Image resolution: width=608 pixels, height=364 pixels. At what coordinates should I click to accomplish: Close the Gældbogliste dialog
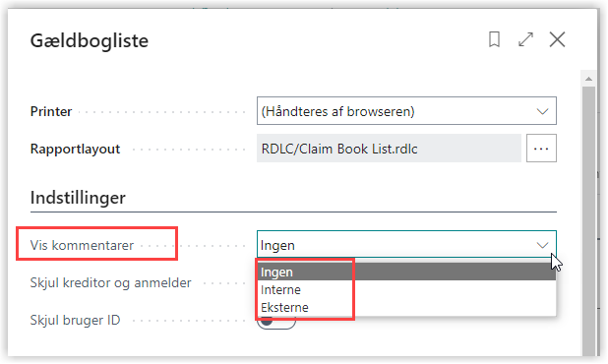point(557,39)
